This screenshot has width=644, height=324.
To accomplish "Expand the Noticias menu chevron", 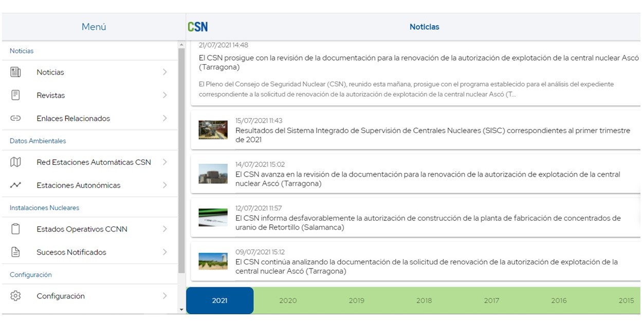I will click(165, 72).
